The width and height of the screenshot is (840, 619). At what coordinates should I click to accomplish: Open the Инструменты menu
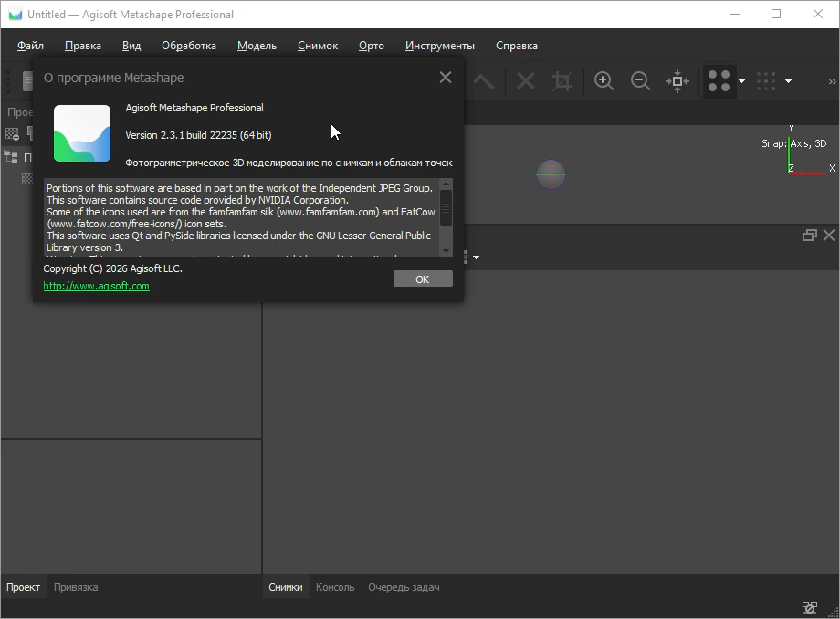(439, 46)
